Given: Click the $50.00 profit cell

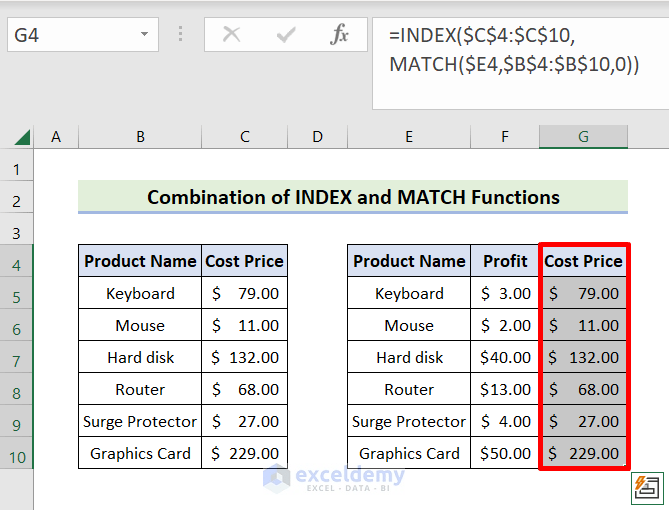Looking at the screenshot, I should click(x=505, y=453).
